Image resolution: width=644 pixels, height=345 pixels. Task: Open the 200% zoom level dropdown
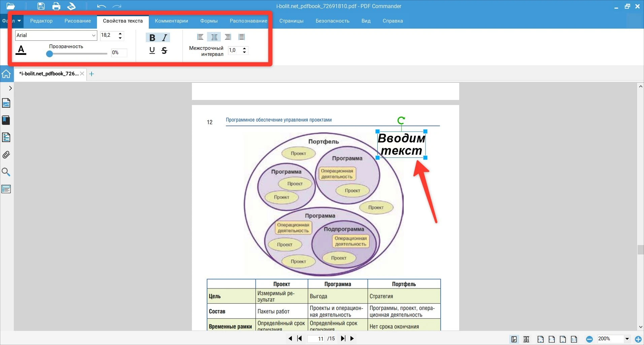point(627,339)
